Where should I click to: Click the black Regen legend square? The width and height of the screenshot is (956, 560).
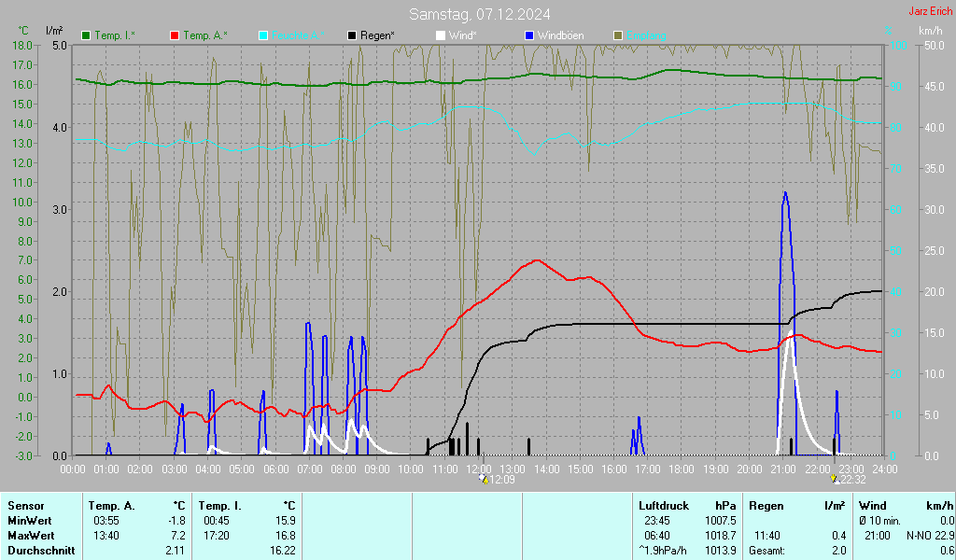coord(352,36)
